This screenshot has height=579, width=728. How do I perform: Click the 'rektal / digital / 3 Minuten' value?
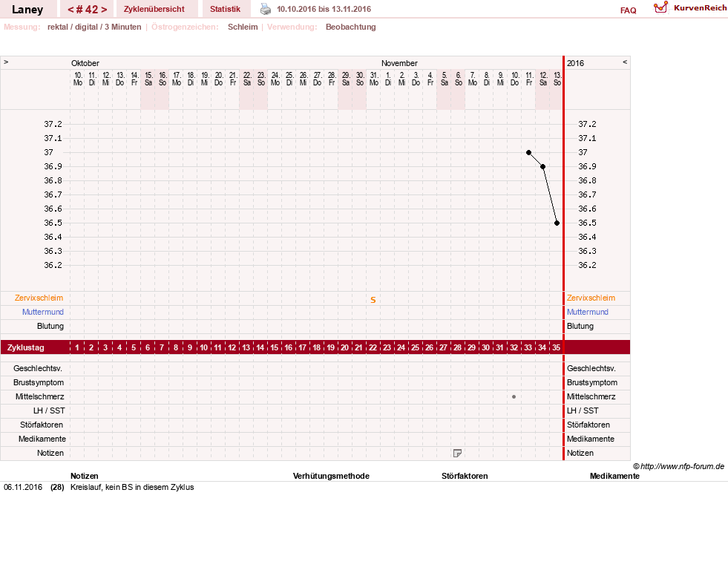tap(94, 27)
